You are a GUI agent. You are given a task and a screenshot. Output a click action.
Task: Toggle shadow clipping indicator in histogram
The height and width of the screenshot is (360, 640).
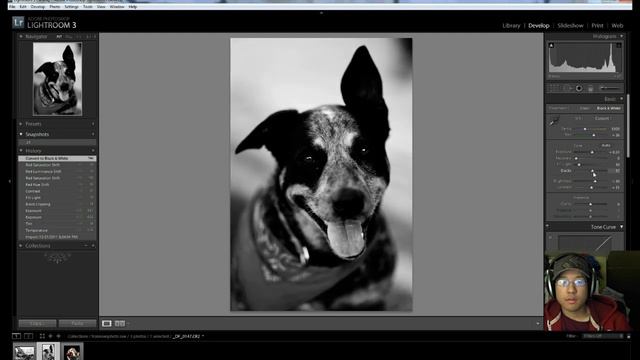[x=551, y=45]
